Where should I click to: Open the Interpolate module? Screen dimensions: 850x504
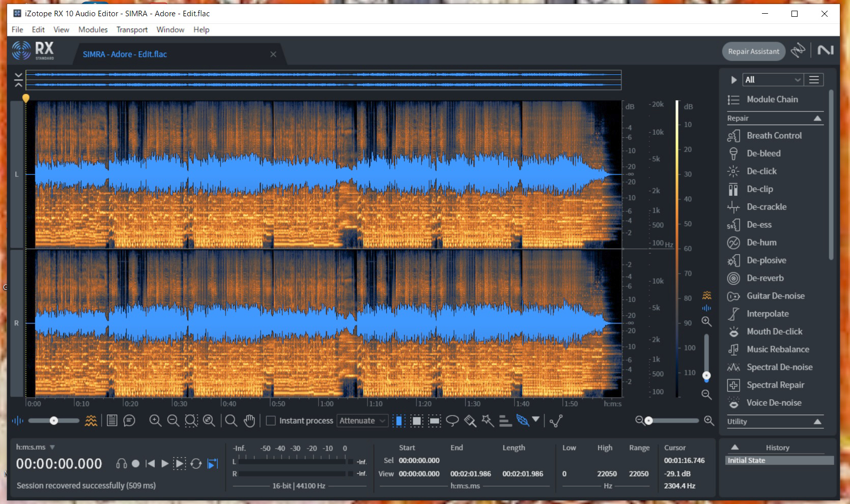(x=768, y=313)
